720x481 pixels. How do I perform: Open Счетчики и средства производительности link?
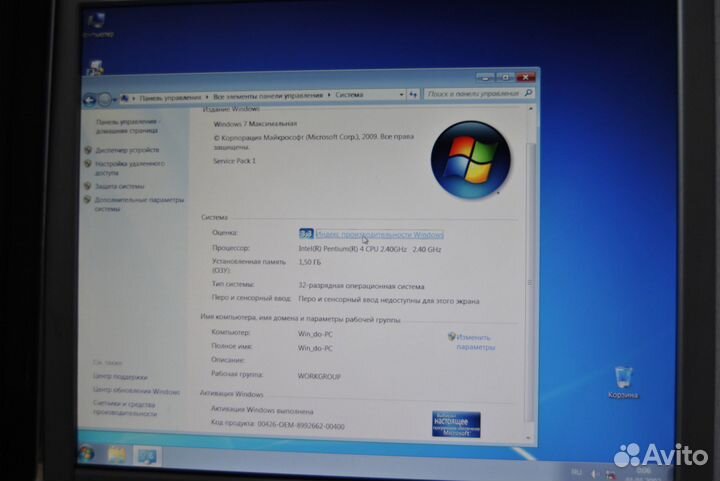click(124, 408)
